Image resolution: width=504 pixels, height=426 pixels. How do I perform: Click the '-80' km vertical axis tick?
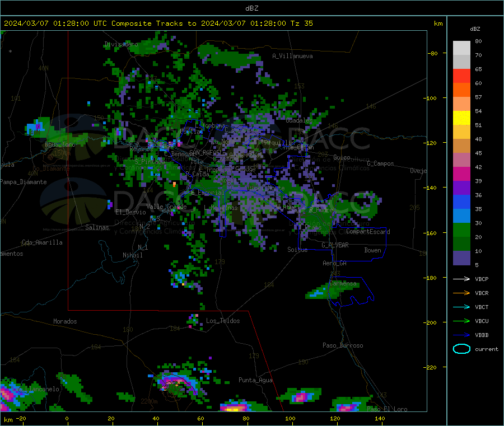tap(432, 53)
